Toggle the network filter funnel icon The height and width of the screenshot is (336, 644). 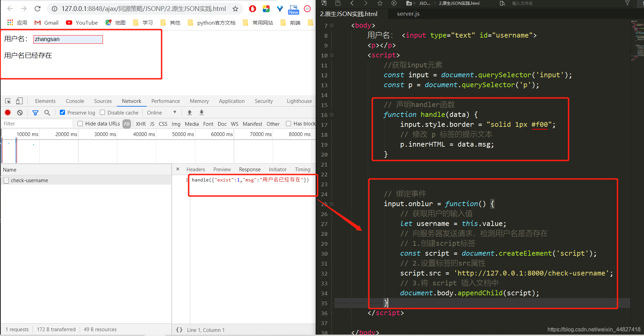(x=35, y=112)
